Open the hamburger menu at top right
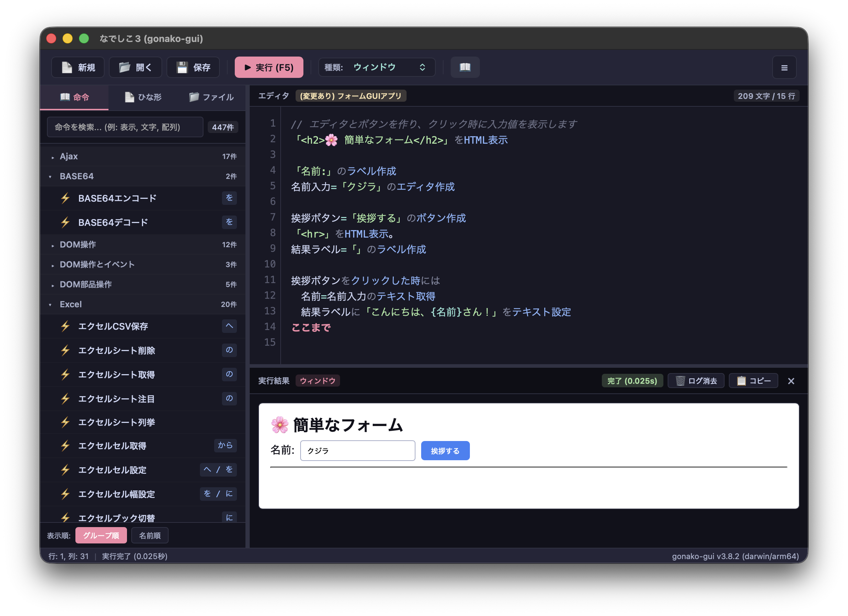Image resolution: width=848 pixels, height=616 pixels. (x=784, y=68)
